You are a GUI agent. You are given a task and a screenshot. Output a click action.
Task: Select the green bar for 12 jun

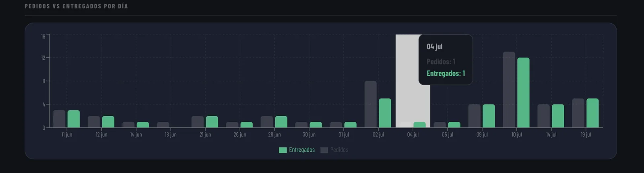coord(108,122)
